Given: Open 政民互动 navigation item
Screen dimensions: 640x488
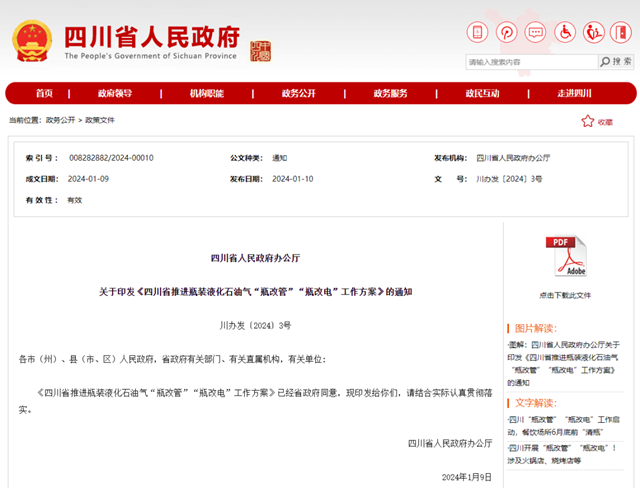Looking at the screenshot, I should click(482, 93).
